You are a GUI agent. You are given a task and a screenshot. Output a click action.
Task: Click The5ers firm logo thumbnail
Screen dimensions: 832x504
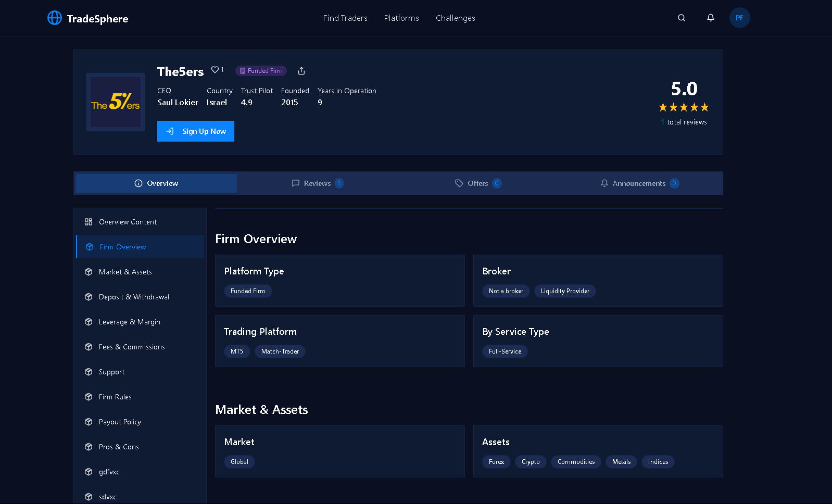tap(116, 102)
